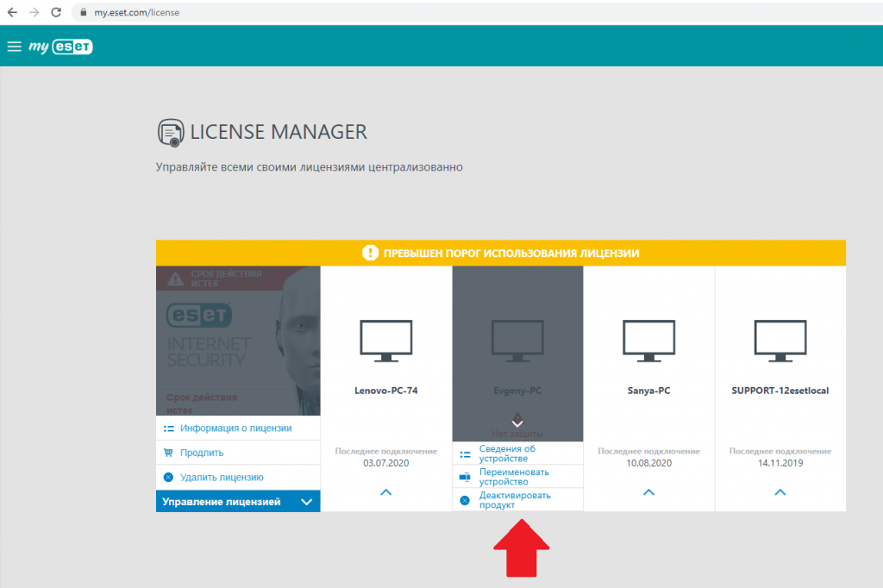Open the hamburger menu
The width and height of the screenshot is (883, 588).
(x=14, y=47)
